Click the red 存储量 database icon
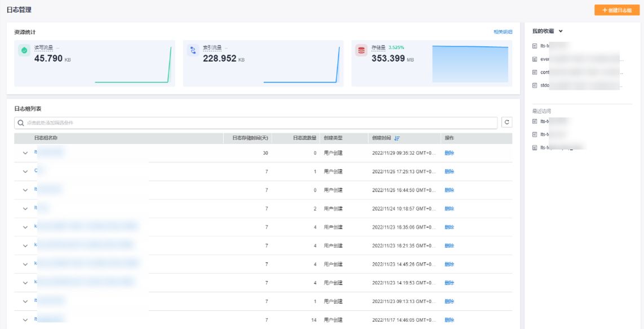The image size is (644, 329). click(x=361, y=51)
